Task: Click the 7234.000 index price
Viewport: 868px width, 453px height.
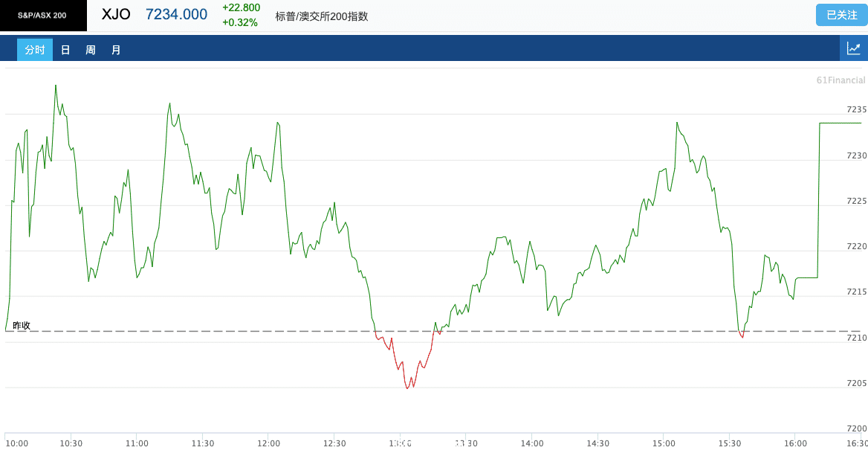Action: pos(177,14)
